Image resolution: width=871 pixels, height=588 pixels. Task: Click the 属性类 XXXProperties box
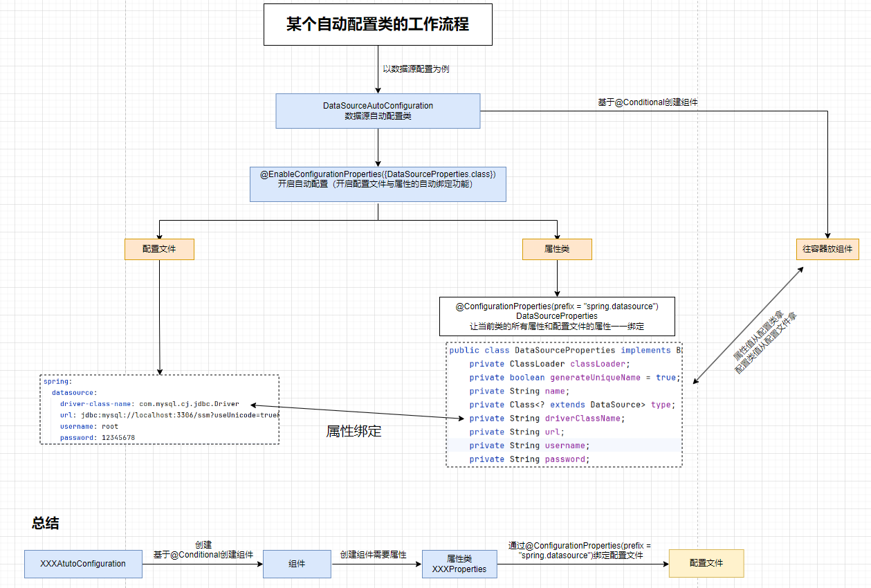coord(459,564)
